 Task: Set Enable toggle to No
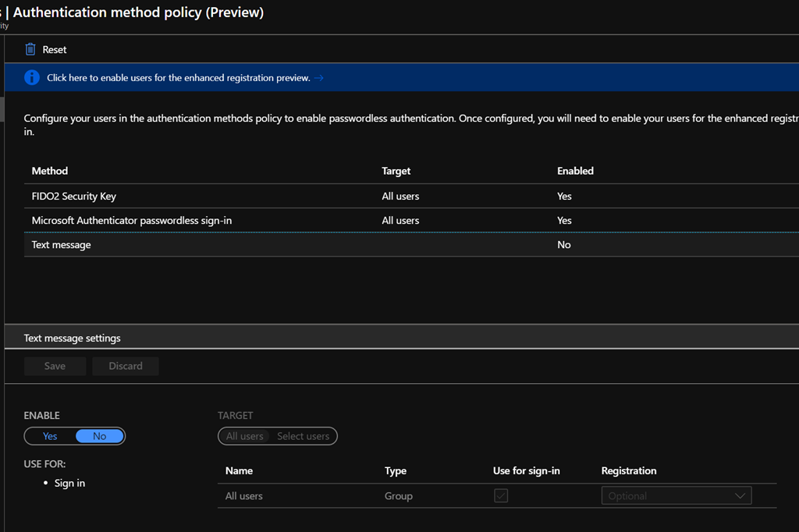click(99, 436)
